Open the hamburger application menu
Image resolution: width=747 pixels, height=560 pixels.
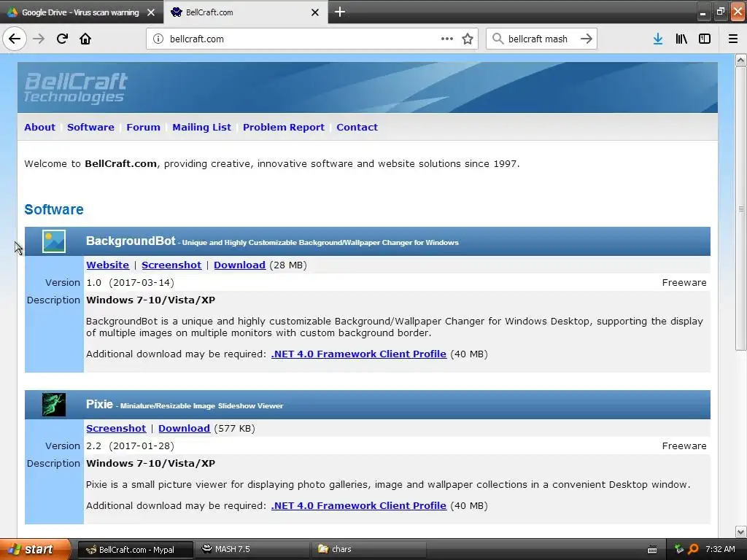tap(733, 39)
